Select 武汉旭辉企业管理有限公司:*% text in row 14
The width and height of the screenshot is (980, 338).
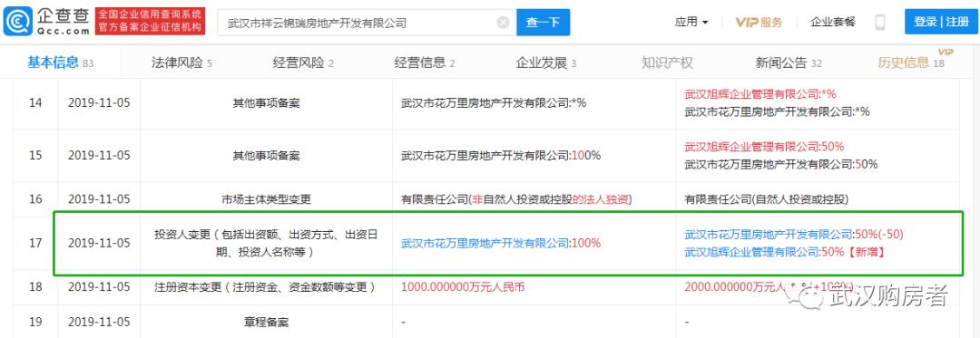tap(760, 94)
